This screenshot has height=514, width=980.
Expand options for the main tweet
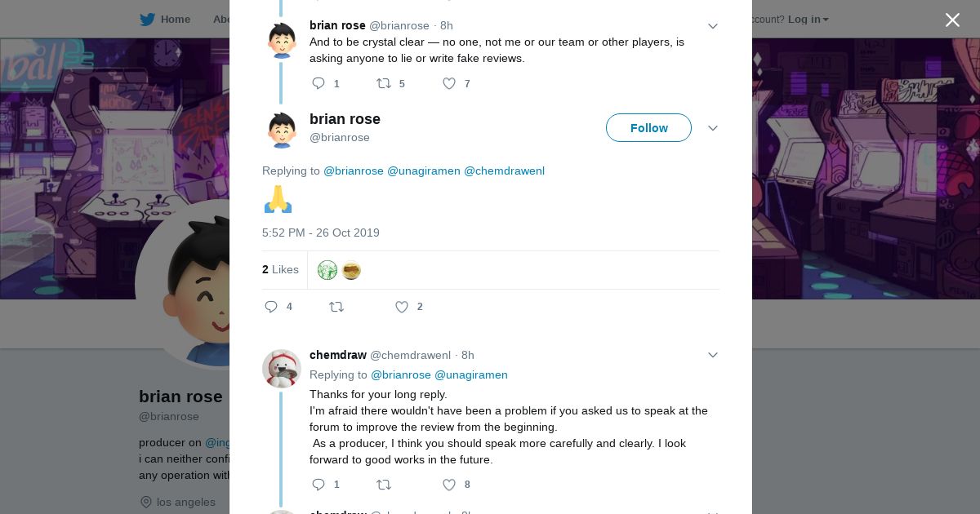tap(713, 128)
